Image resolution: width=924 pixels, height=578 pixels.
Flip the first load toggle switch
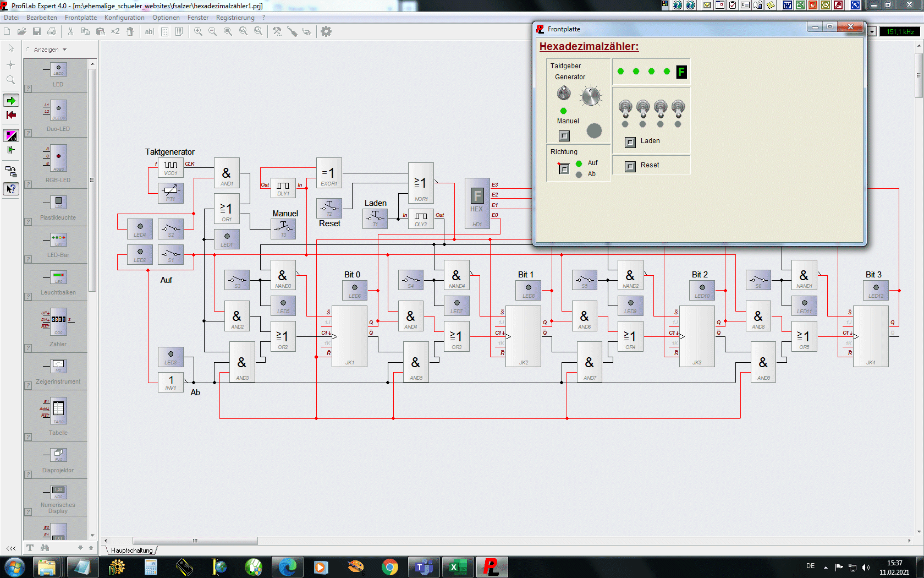click(625, 108)
